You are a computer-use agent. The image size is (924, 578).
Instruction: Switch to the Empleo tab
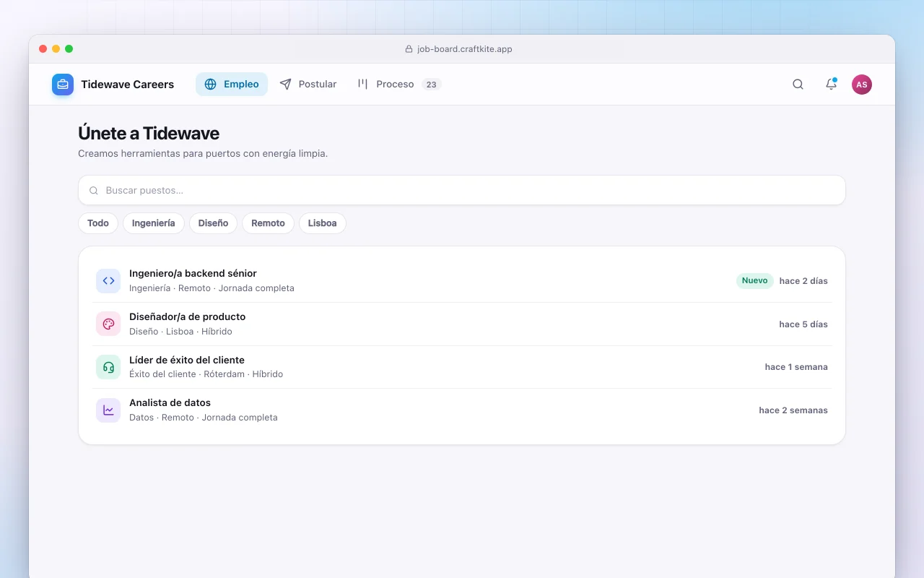pyautogui.click(x=232, y=85)
